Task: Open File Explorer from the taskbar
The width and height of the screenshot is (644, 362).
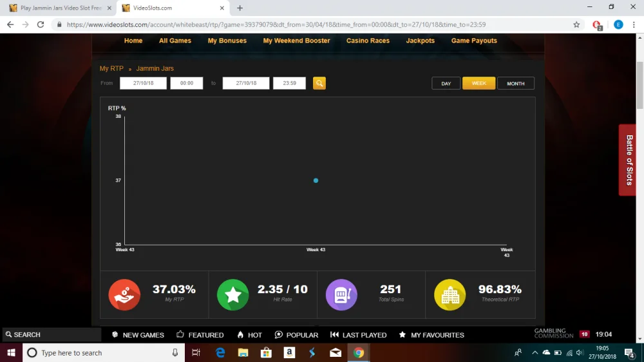Action: click(243, 352)
